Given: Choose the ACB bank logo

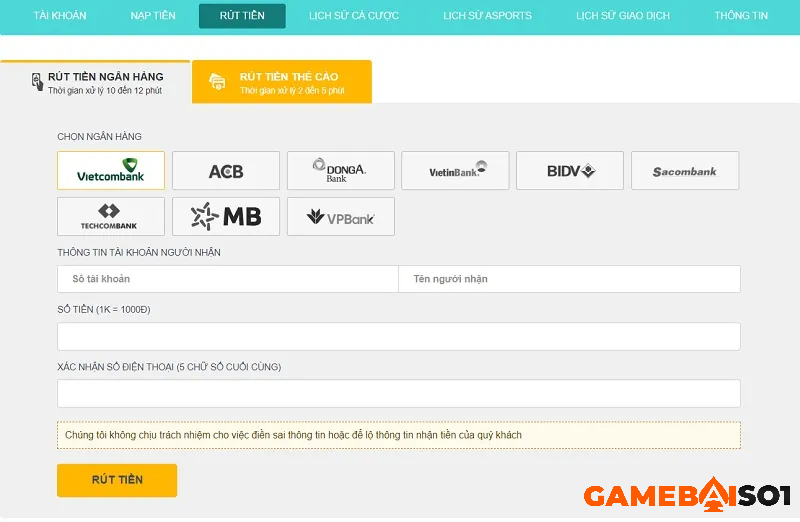Looking at the screenshot, I should coord(226,171).
